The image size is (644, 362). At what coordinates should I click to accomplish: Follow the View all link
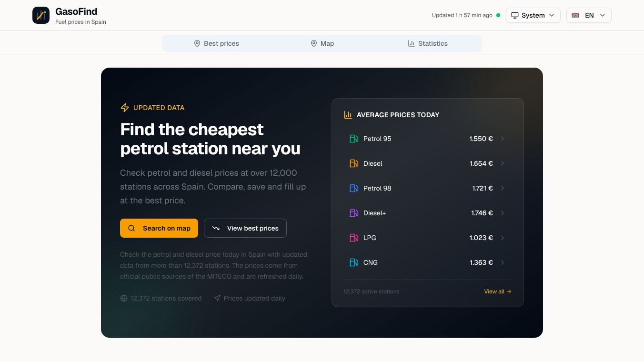click(498, 292)
